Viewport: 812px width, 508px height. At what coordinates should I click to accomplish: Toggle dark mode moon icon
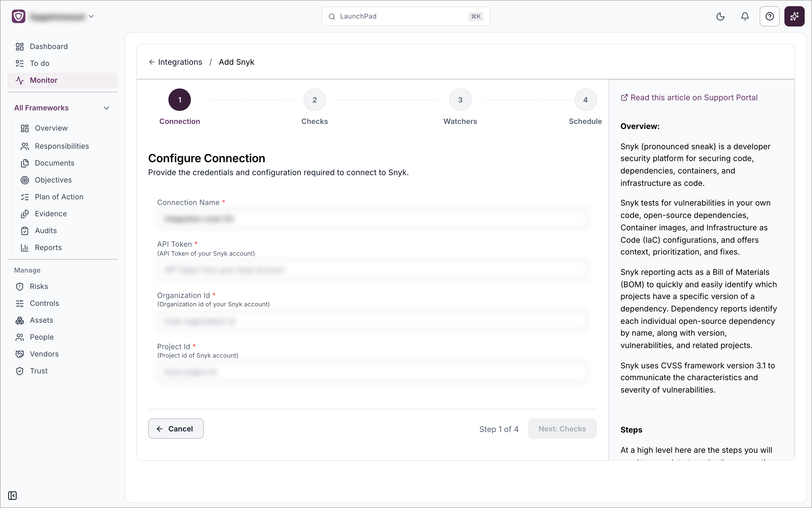click(720, 16)
